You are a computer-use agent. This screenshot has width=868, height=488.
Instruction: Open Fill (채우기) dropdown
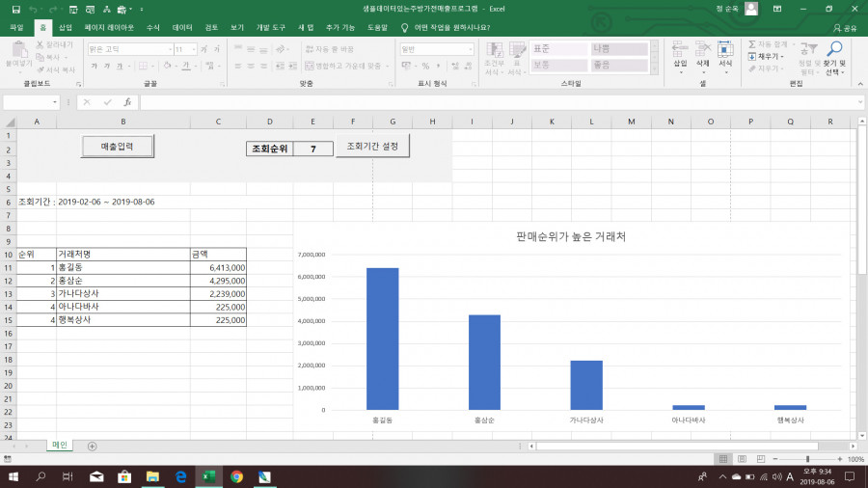[767, 57]
